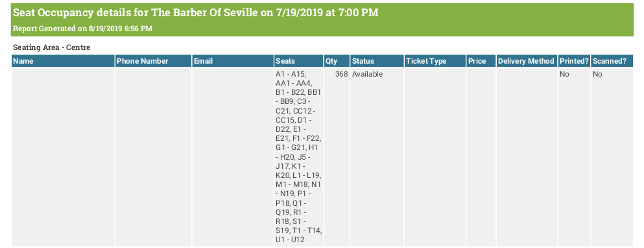Select the Status column header
644x248 pixels.
coord(377,61)
